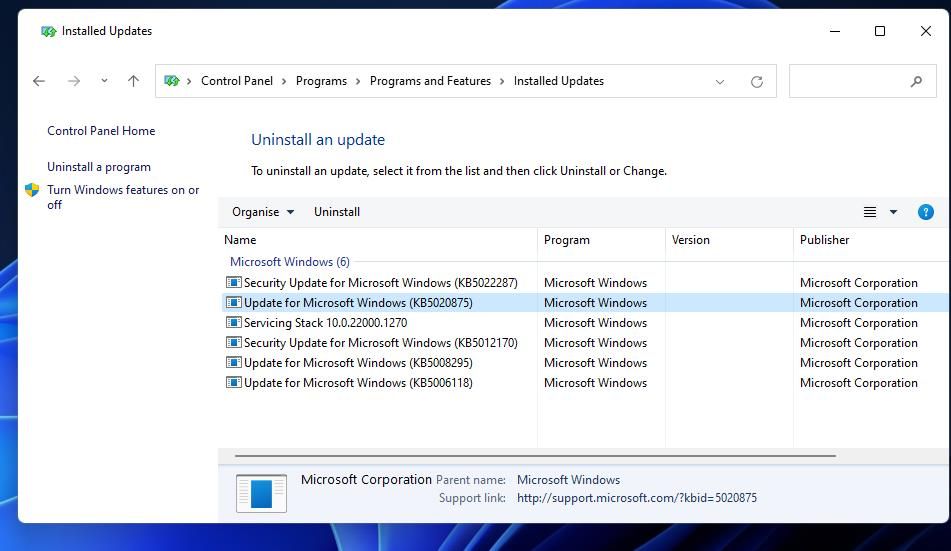Click the Uninstall toolbar button
This screenshot has height=551, width=951.
coord(337,212)
